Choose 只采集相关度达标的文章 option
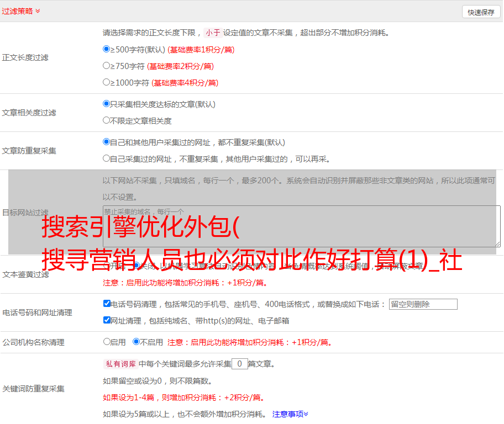The image size is (504, 424). tap(106, 104)
